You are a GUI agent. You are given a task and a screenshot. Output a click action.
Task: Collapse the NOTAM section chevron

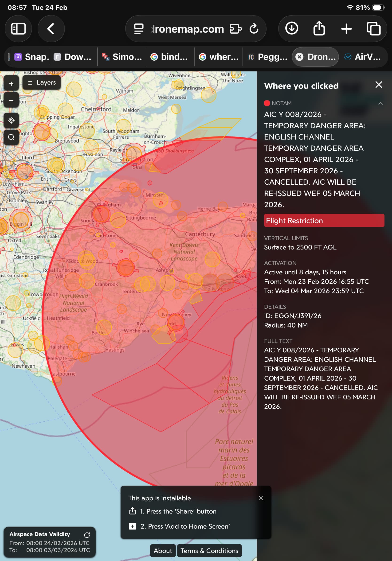pyautogui.click(x=380, y=103)
